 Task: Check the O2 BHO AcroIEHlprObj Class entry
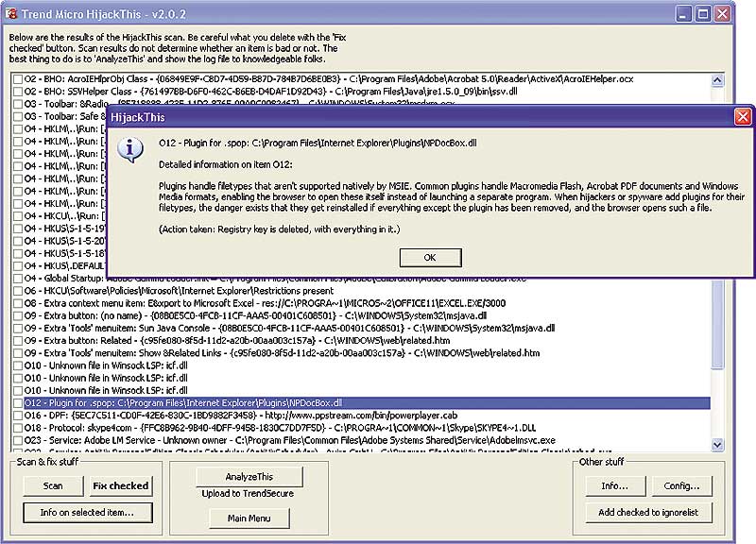[18, 79]
